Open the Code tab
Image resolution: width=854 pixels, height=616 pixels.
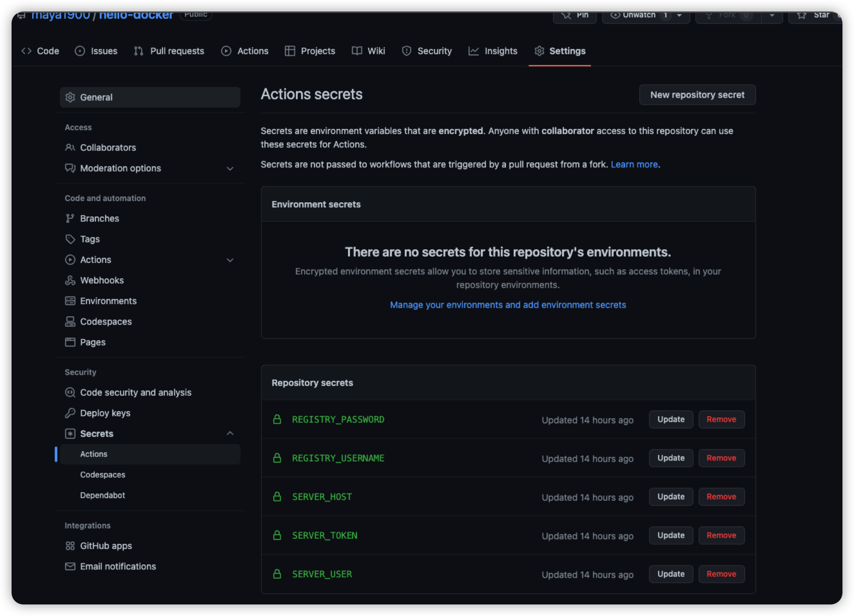click(40, 51)
